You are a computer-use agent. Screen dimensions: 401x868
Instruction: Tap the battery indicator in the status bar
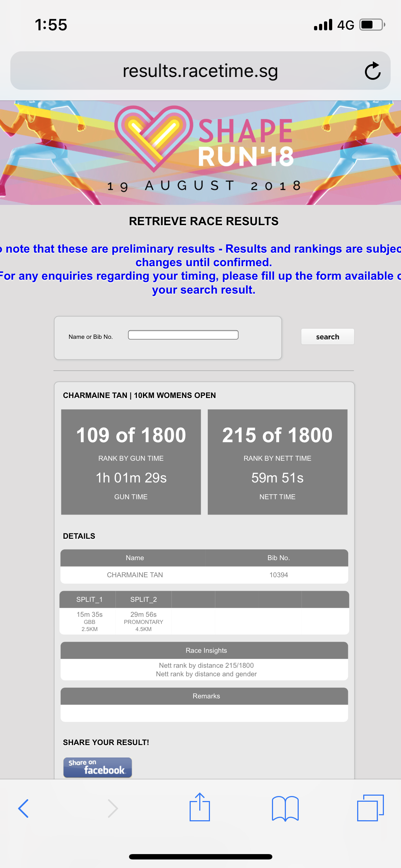click(372, 25)
